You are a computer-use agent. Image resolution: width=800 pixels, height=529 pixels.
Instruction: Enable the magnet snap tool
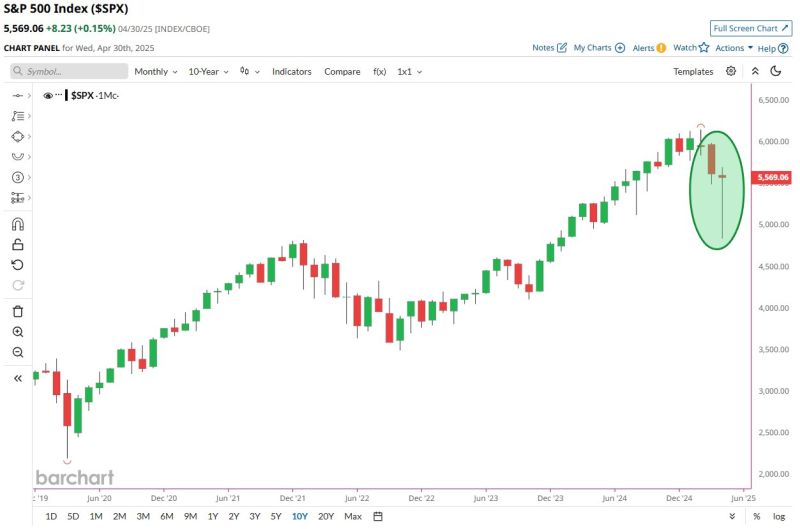click(x=17, y=224)
